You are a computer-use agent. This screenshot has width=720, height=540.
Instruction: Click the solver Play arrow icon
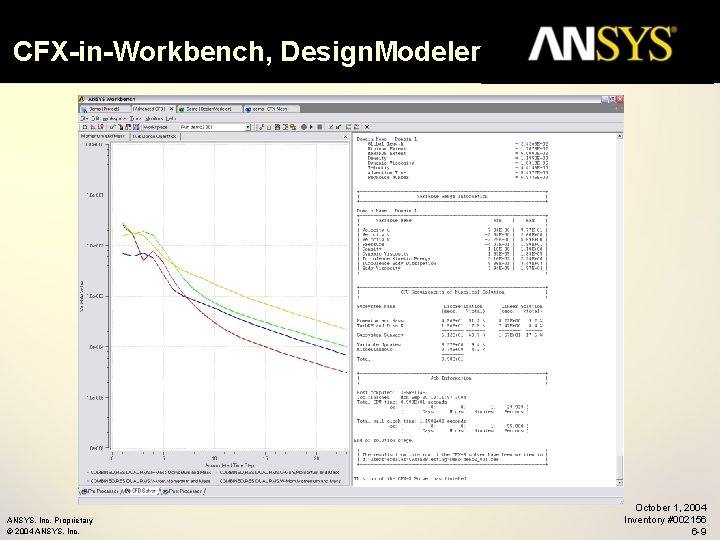[x=311, y=127]
